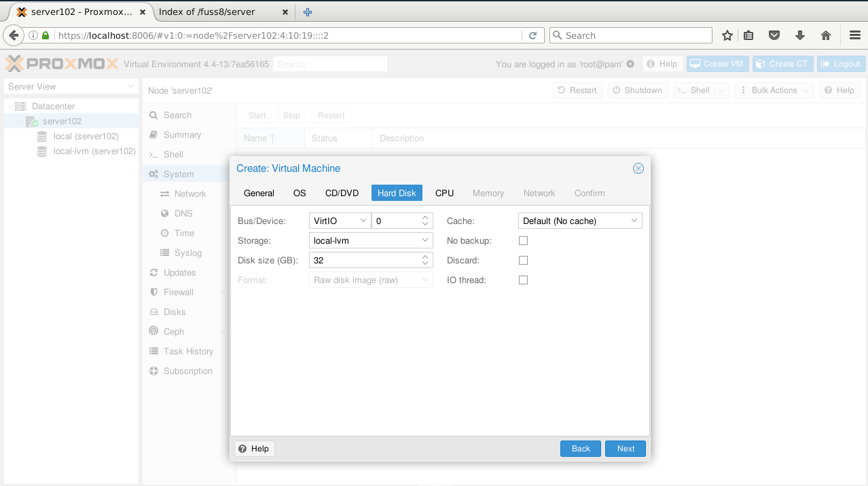Click the Disk size spinner arrows
Screen dimensions: 868x486
(426, 261)
